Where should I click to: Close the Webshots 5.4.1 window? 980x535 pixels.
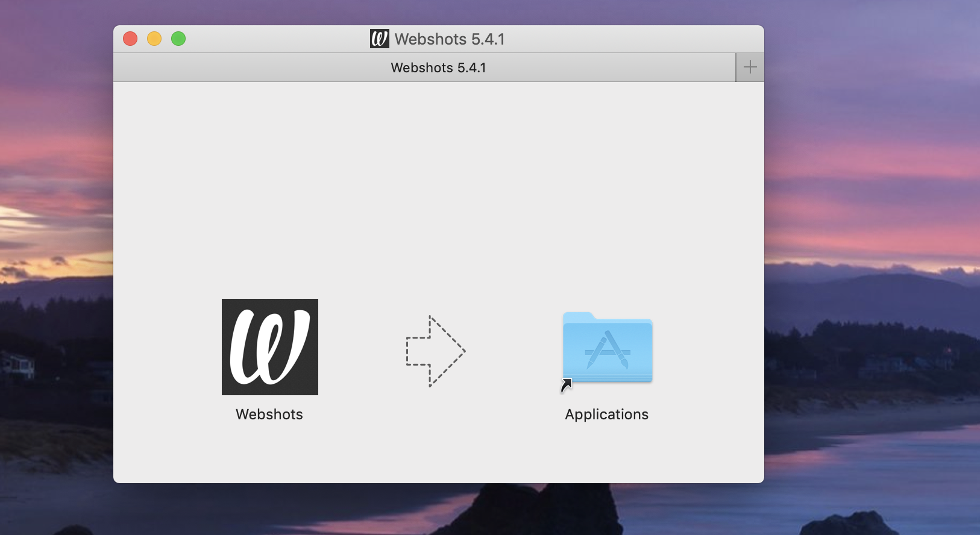(x=130, y=39)
